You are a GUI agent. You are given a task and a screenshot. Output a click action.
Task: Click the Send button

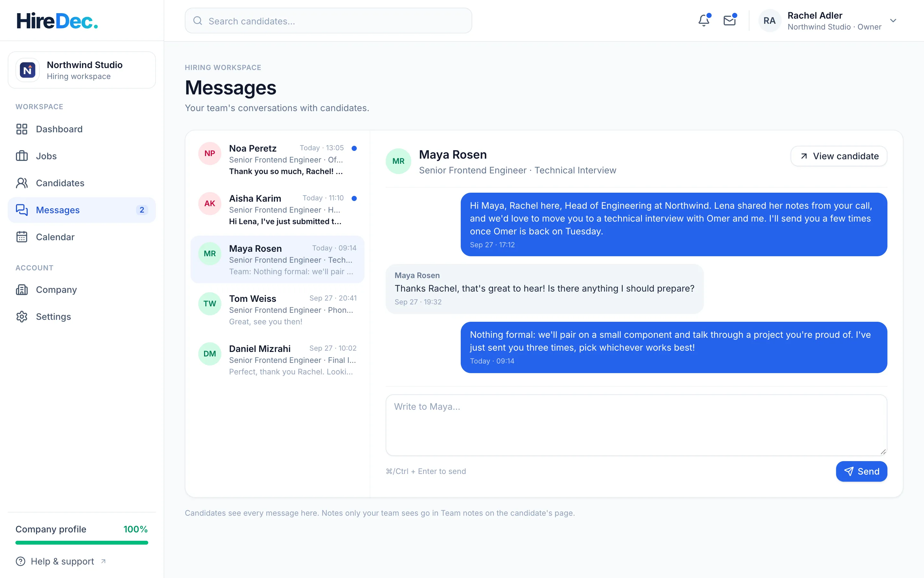click(861, 471)
